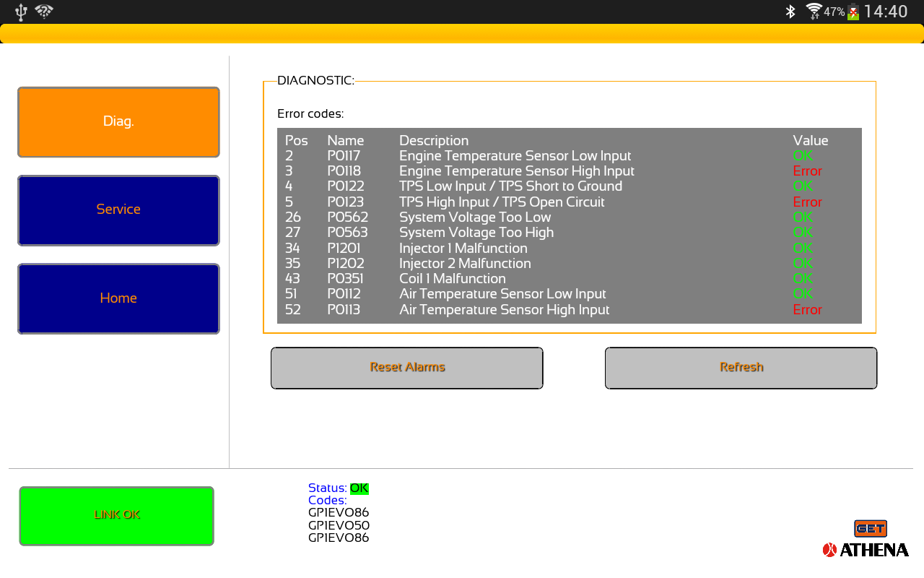This screenshot has width=924, height=578.
Task: Click the OK value for P0351
Action: pos(803,279)
